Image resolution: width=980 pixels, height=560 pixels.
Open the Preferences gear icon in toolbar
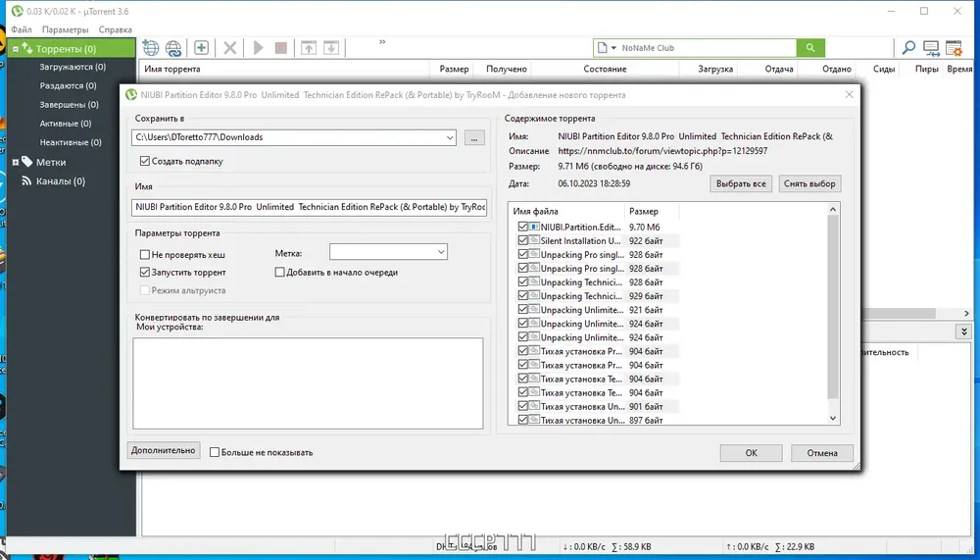click(954, 47)
